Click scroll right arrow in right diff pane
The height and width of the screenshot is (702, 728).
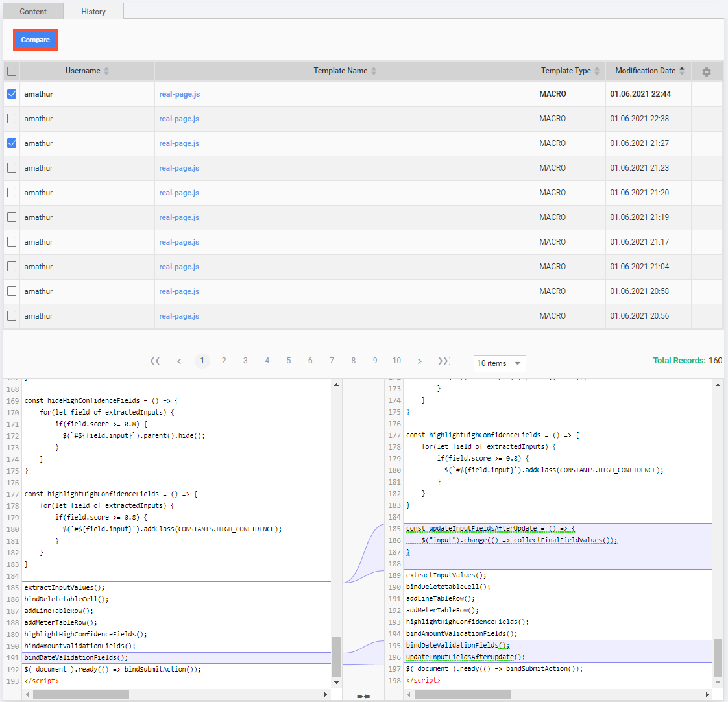707,695
